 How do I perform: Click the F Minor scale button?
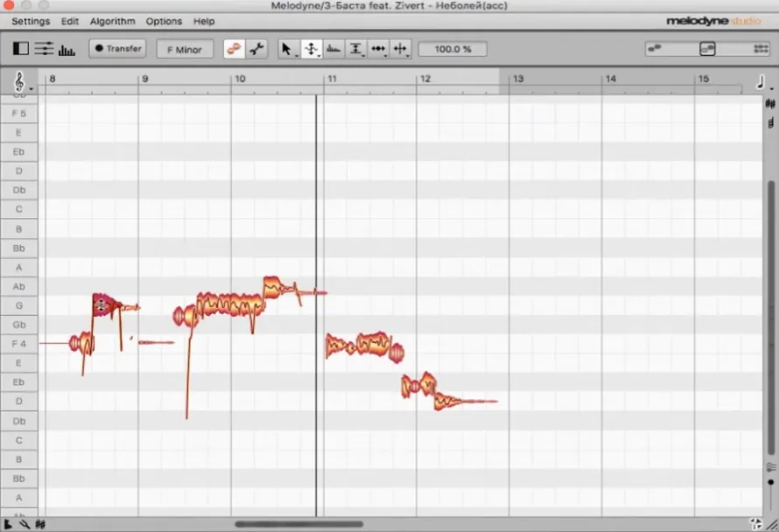click(185, 49)
